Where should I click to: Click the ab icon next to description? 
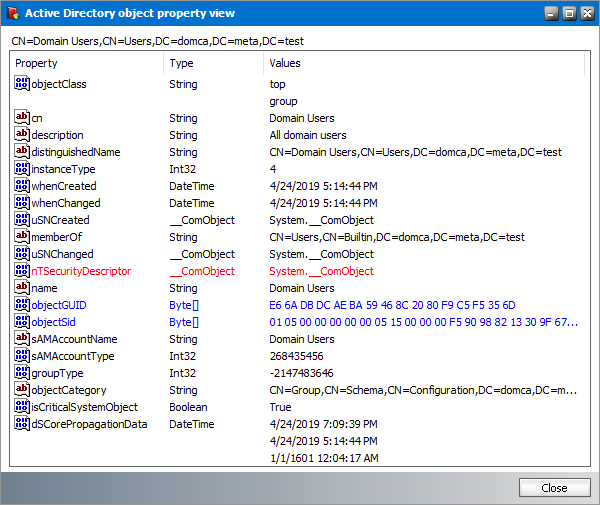(x=22, y=134)
